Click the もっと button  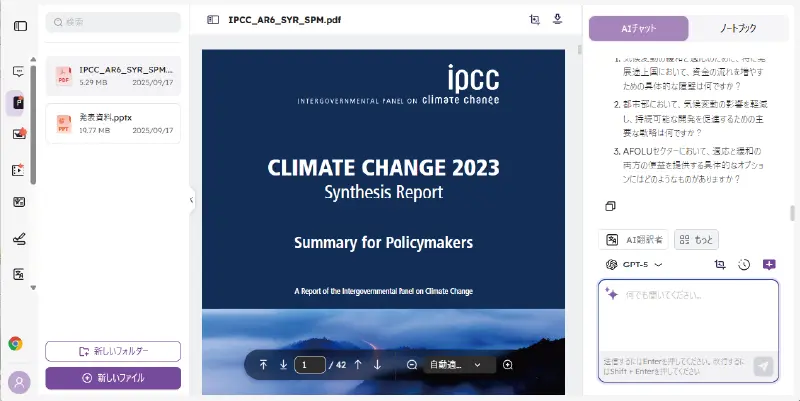(696, 240)
